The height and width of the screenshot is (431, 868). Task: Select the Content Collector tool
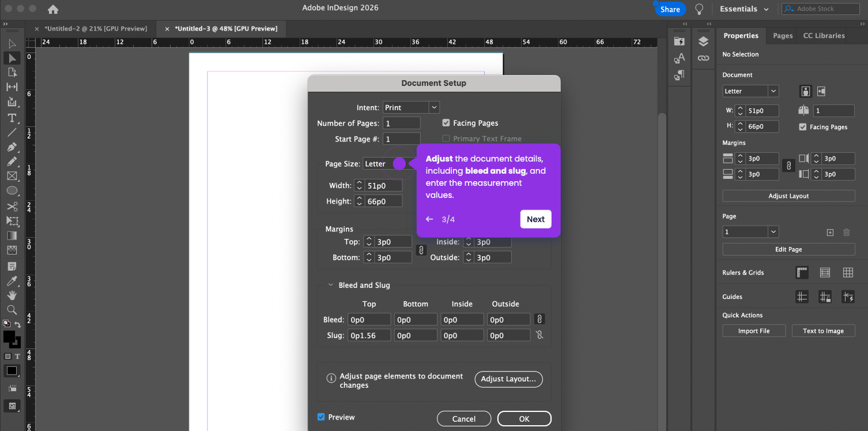pyautogui.click(x=12, y=102)
